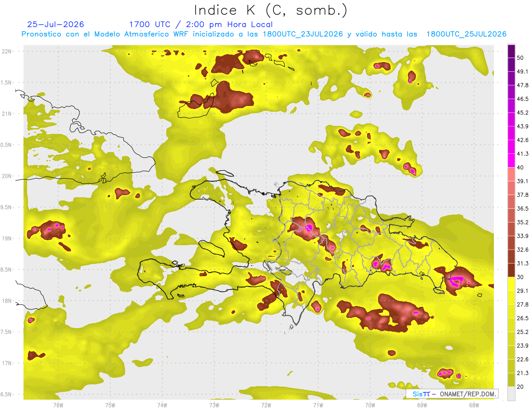Viewport: 532px width, 411px height.
Task: Click the "70W" longitude label
Action: coord(370,405)
